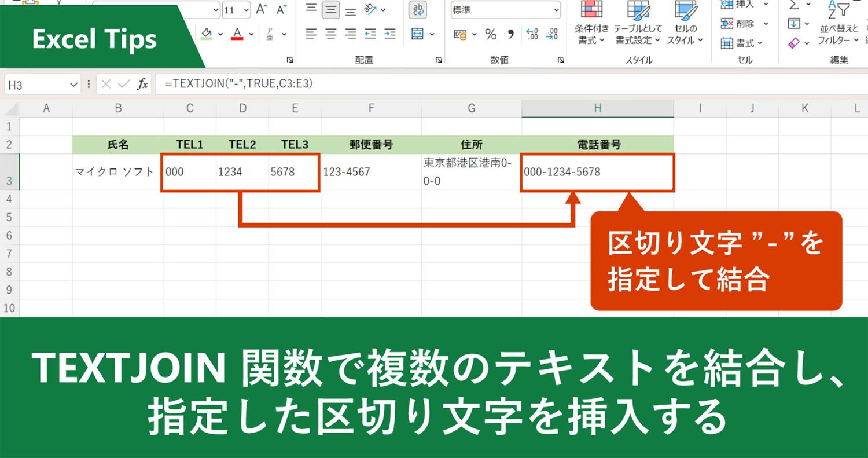The width and height of the screenshot is (868, 458).
Task: Expand the number format dropdown 標準
Action: 506,10
